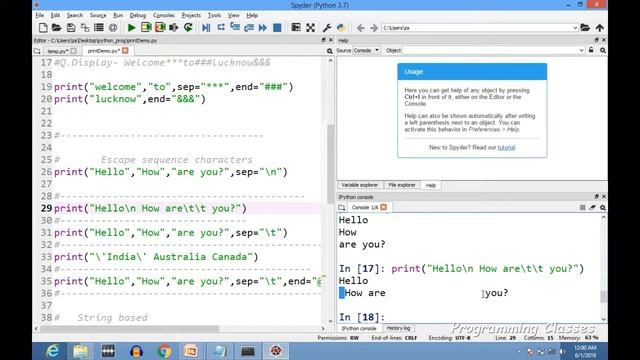
Task: Open the View menu
Action: click(x=233, y=15)
